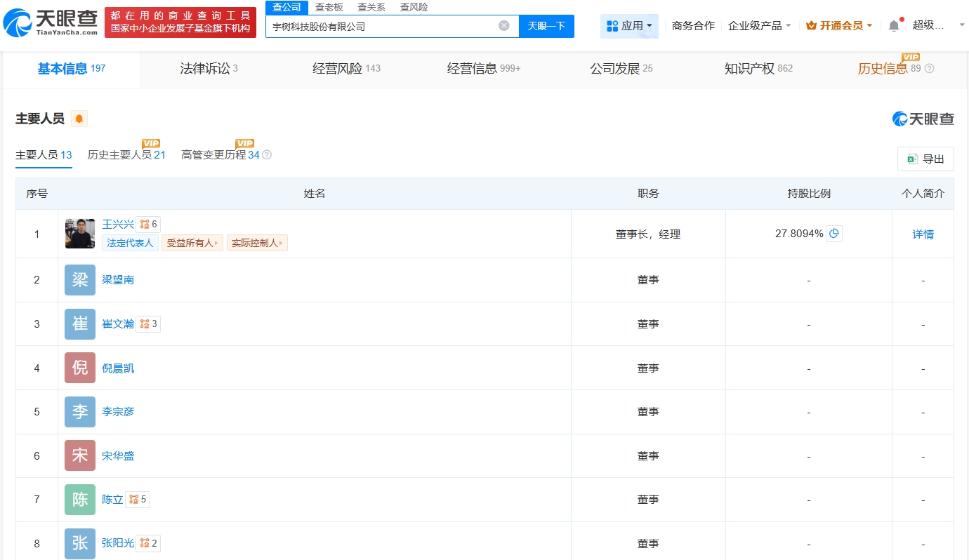Screen dimensions: 969x560
Task: Open the notification bell in the header
Action: 893,26
